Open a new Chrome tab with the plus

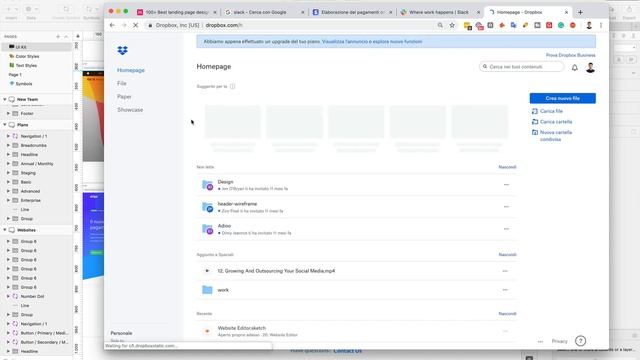pos(580,12)
